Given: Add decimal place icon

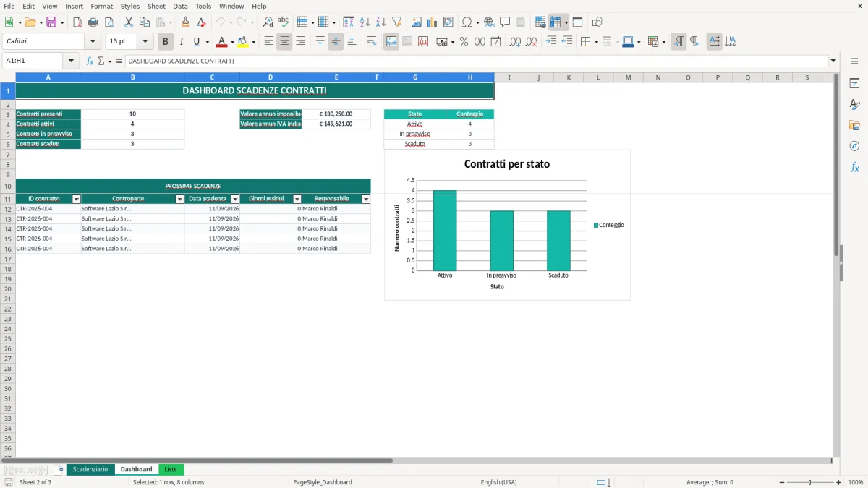Looking at the screenshot, I should [516, 42].
